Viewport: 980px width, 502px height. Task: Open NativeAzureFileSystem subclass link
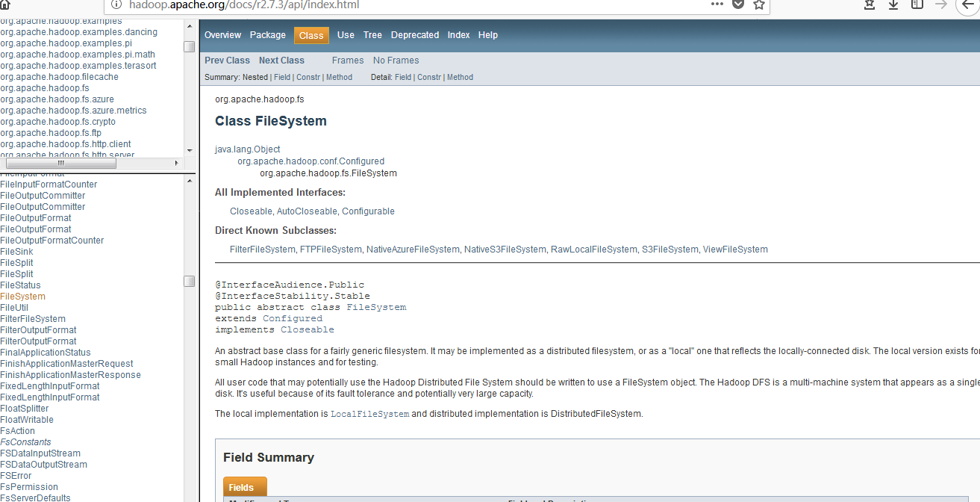tap(413, 250)
